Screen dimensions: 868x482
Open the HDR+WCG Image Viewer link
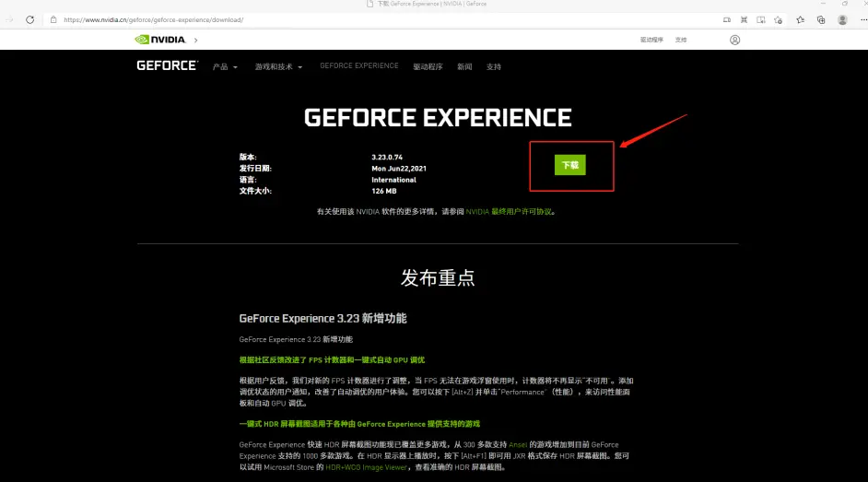tap(366, 467)
